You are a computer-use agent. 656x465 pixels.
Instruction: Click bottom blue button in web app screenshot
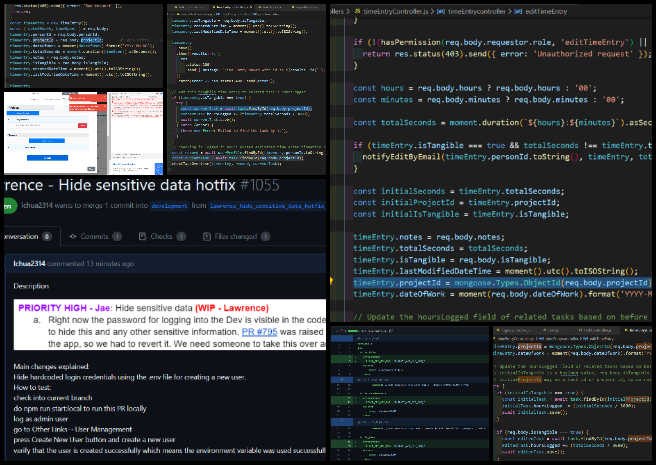point(47,158)
